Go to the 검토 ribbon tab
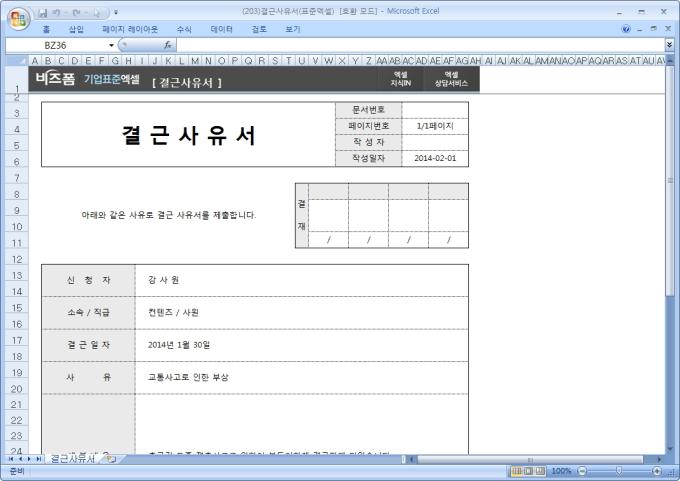 coord(259,29)
